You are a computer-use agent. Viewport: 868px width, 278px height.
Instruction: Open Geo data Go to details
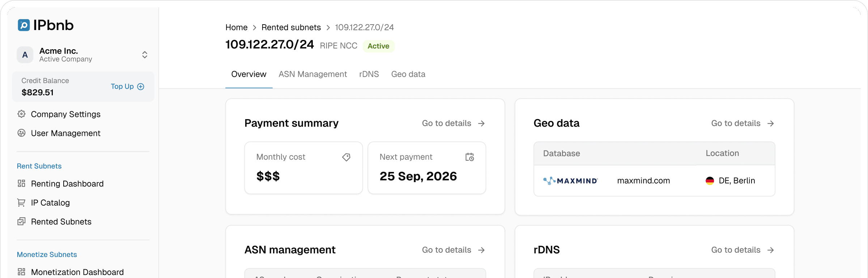pos(742,123)
